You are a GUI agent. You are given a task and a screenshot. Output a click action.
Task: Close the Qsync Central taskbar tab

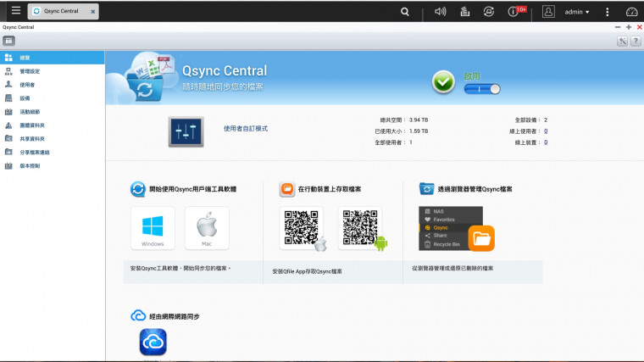(x=92, y=12)
